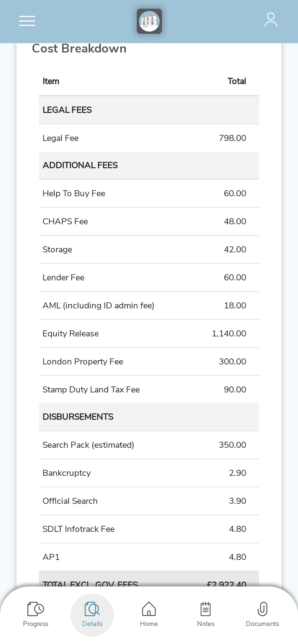The image size is (298, 644).
Task: Select the Legal Fee row
Action: point(149,138)
